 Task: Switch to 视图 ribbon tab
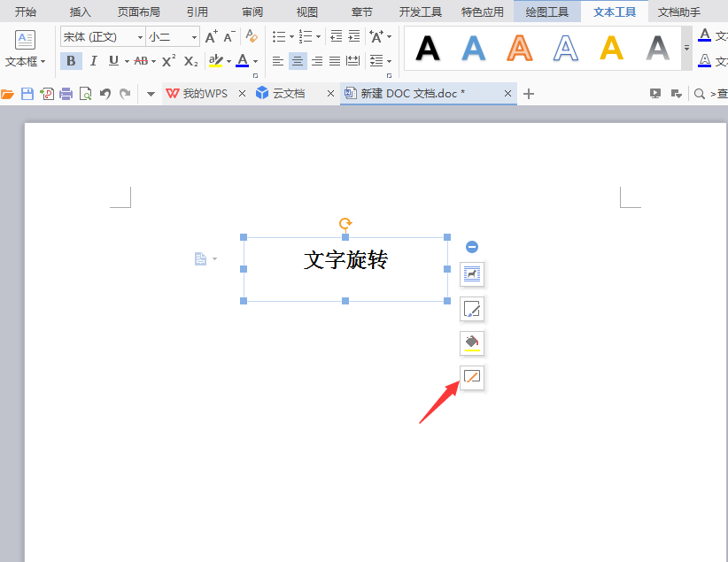[x=307, y=12]
